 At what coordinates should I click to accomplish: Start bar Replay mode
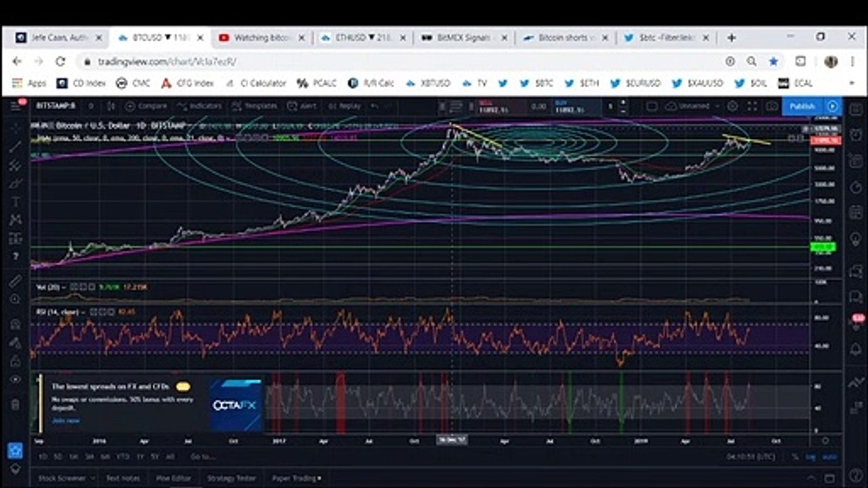coord(344,106)
